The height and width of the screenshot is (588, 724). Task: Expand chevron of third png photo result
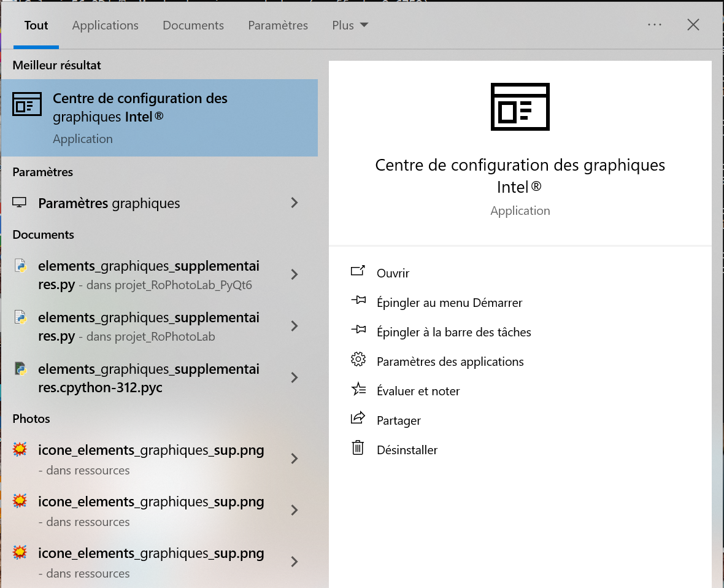(x=294, y=562)
